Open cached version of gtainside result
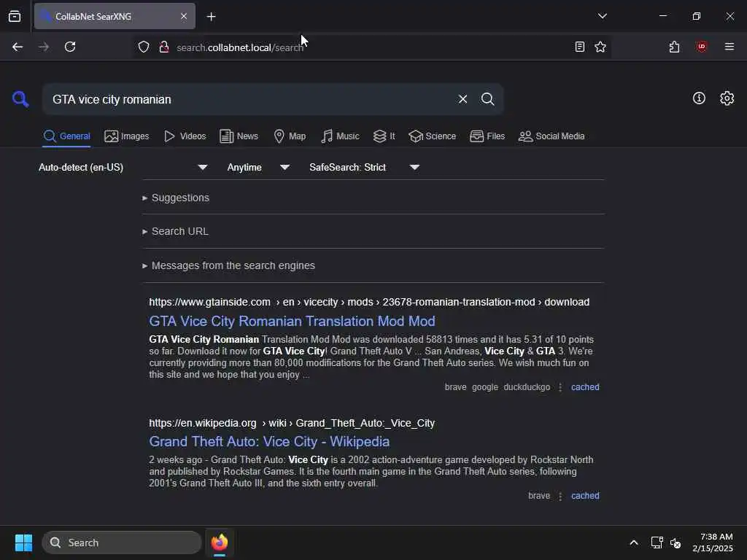The width and height of the screenshot is (747, 560). [585, 387]
